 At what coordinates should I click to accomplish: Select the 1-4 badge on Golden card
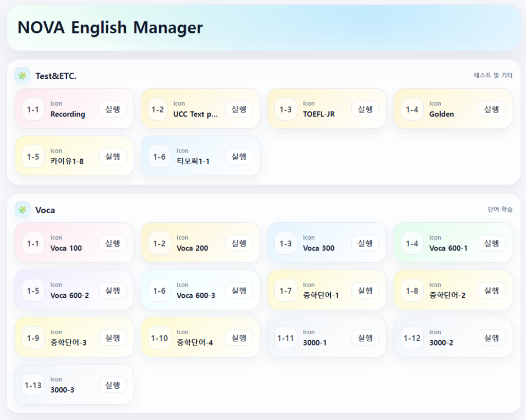[x=412, y=109]
